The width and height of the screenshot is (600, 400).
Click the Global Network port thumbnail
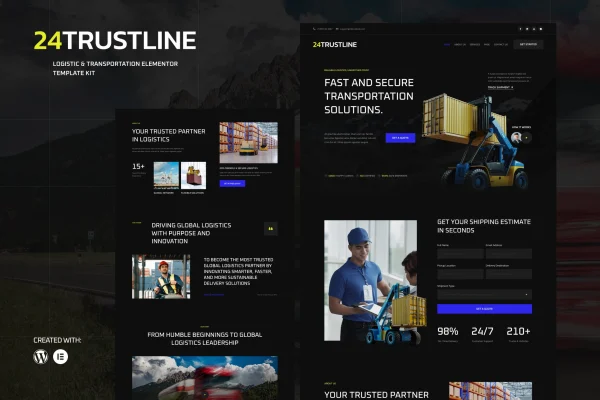tap(166, 175)
